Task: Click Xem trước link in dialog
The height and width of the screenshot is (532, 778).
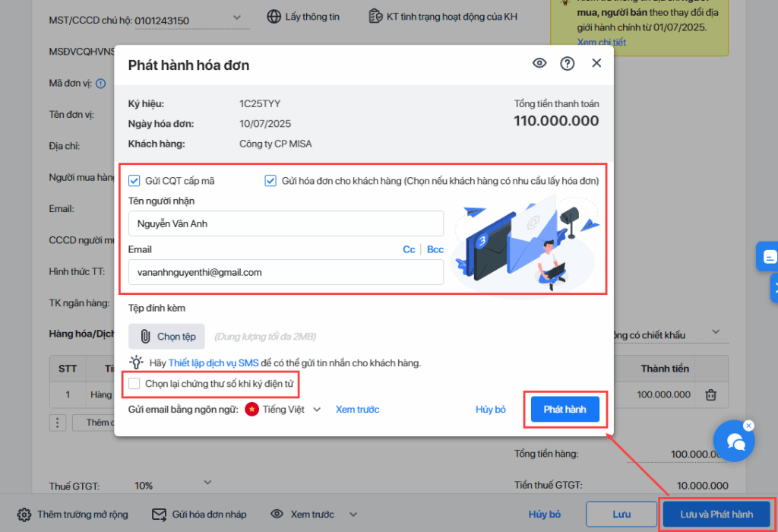Action: (x=357, y=410)
